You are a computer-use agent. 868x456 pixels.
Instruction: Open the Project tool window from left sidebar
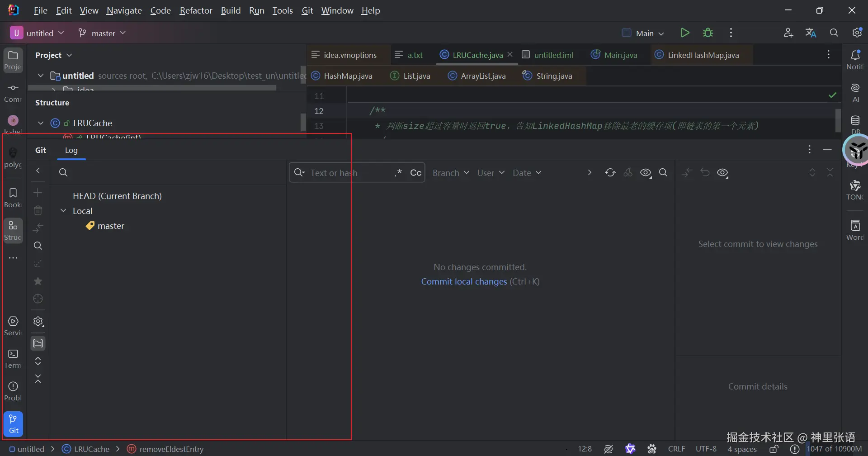pyautogui.click(x=13, y=60)
